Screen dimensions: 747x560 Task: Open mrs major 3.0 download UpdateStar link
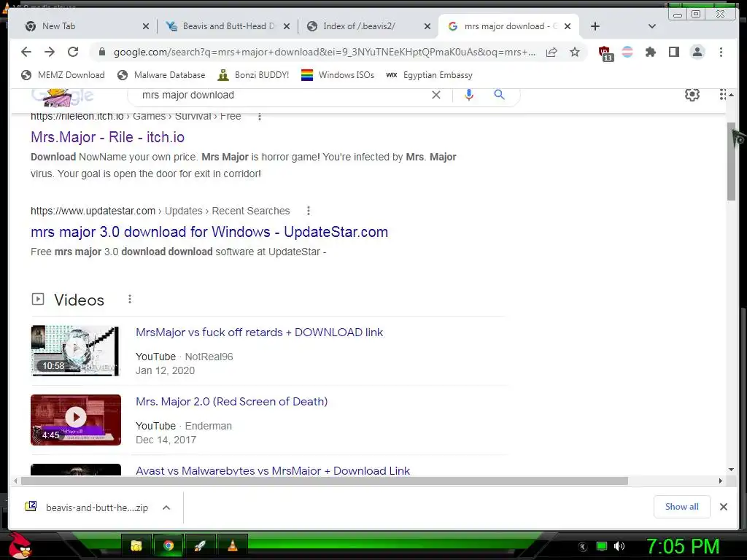tap(209, 232)
